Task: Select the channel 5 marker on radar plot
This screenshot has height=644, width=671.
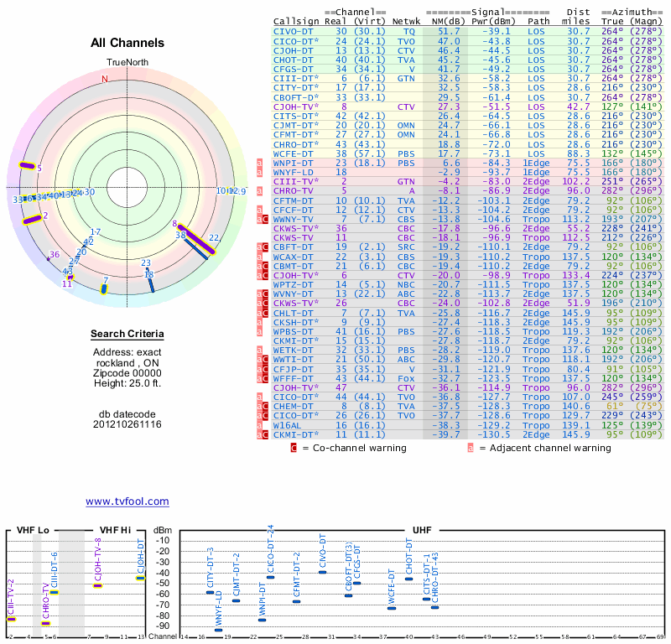Action: coord(28,167)
